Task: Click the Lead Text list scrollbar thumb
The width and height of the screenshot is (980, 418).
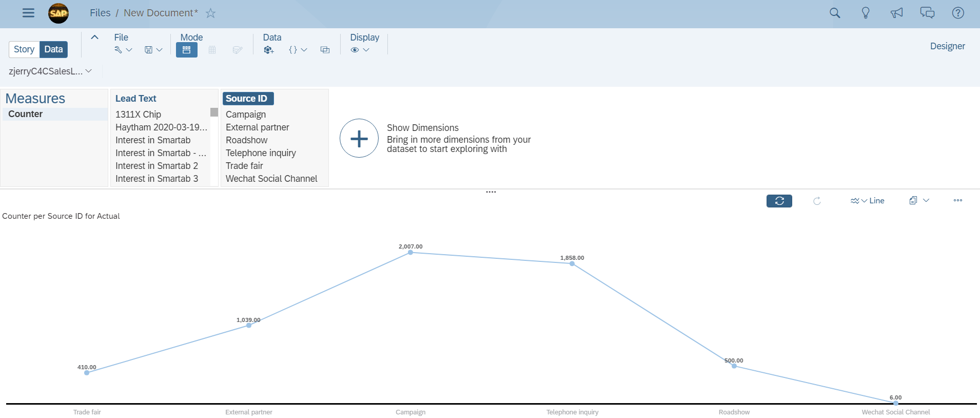Action: tap(214, 112)
